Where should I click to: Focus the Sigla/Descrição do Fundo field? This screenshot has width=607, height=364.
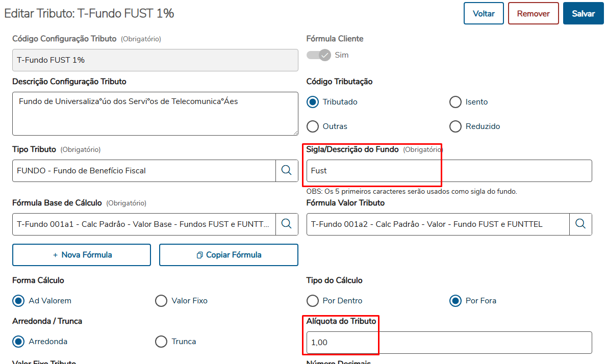(x=449, y=171)
